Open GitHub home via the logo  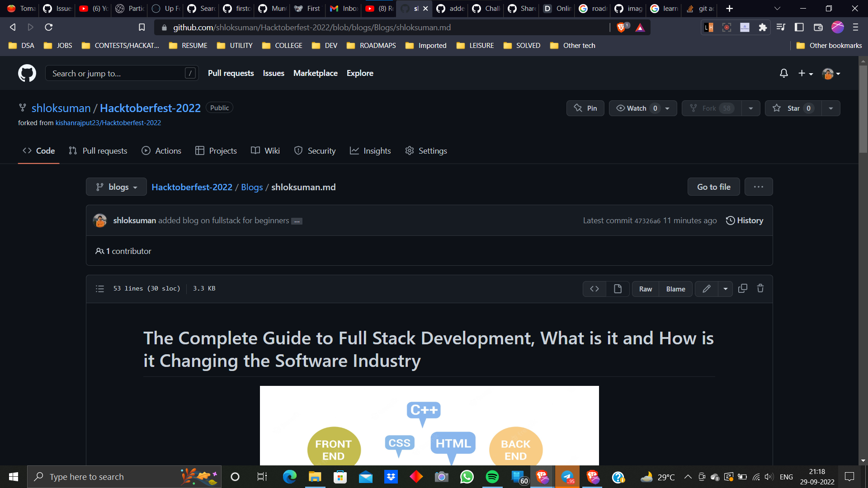27,73
